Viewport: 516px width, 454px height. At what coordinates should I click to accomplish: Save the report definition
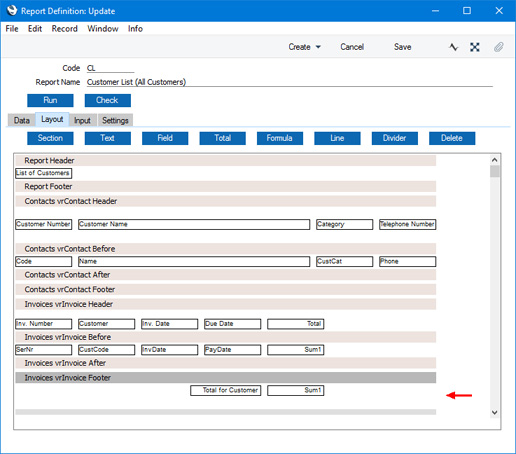pyautogui.click(x=402, y=47)
